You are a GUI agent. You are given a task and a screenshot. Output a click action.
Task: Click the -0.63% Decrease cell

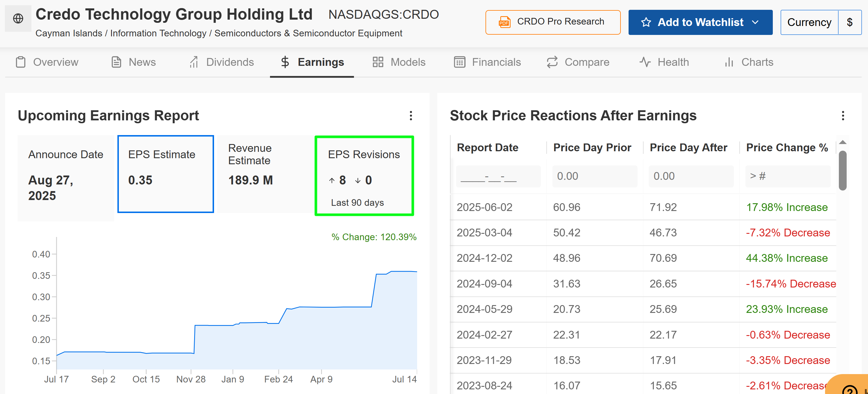[788, 335]
